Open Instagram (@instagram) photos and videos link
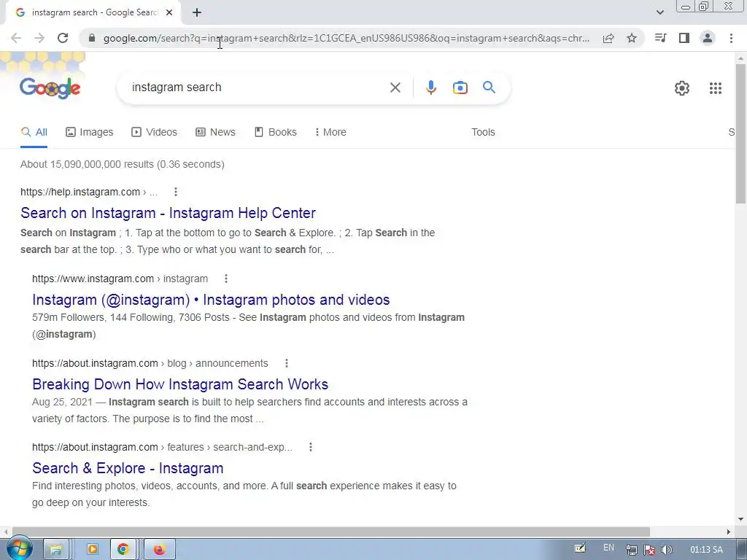The image size is (747, 560). (x=211, y=300)
